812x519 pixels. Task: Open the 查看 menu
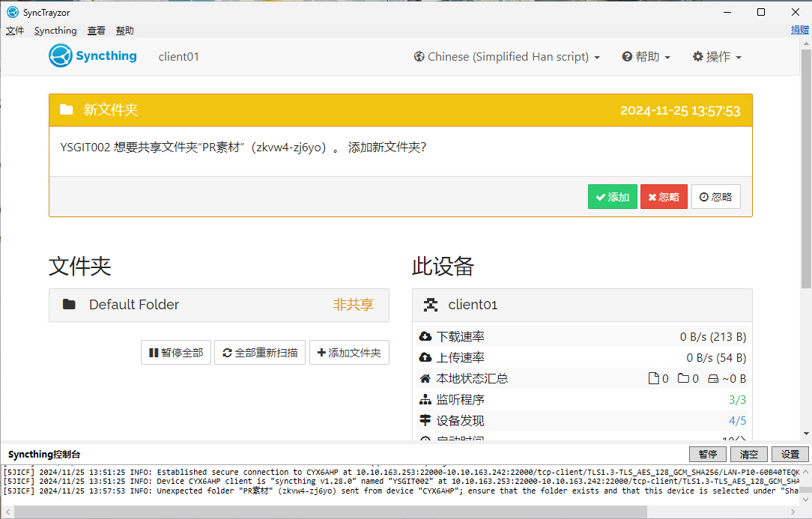pos(97,31)
